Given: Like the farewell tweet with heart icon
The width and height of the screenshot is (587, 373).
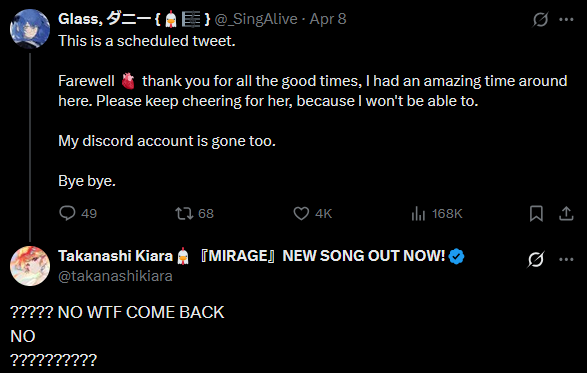Looking at the screenshot, I should (301, 213).
